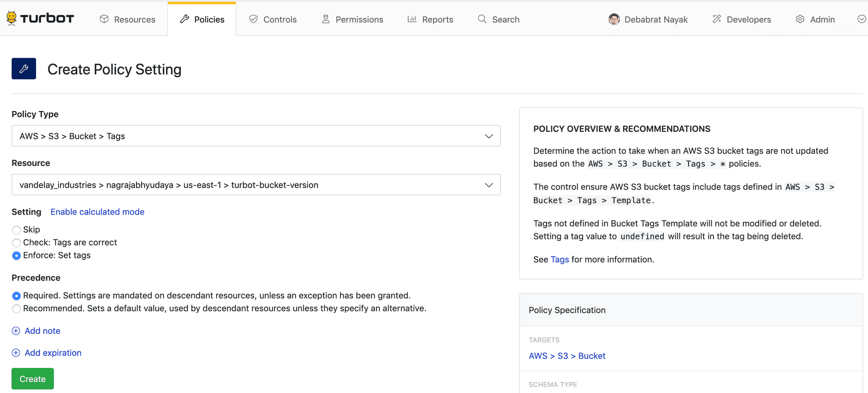868x393 pixels.
Task: Click the blue wrench icon beside page title
Action: pos(24,69)
